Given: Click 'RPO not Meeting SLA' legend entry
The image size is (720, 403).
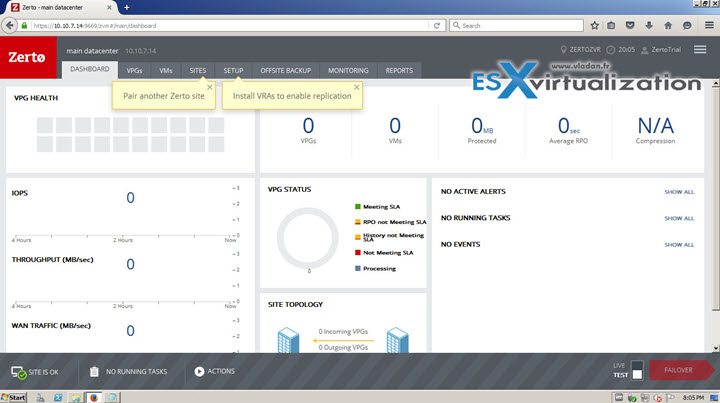Looking at the screenshot, I should [x=394, y=222].
